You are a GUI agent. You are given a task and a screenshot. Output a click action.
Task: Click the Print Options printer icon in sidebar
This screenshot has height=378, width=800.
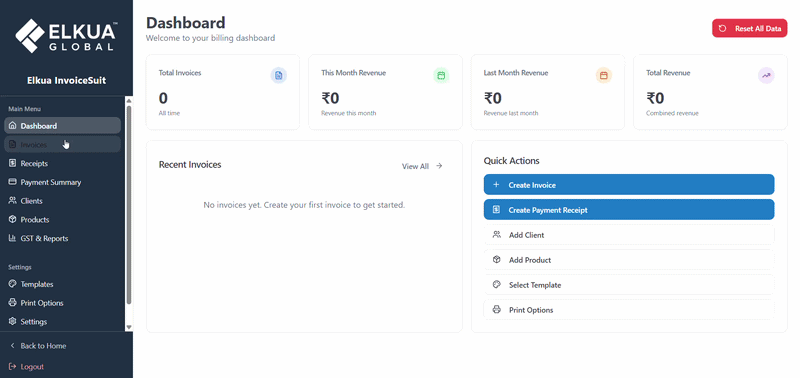click(x=13, y=303)
